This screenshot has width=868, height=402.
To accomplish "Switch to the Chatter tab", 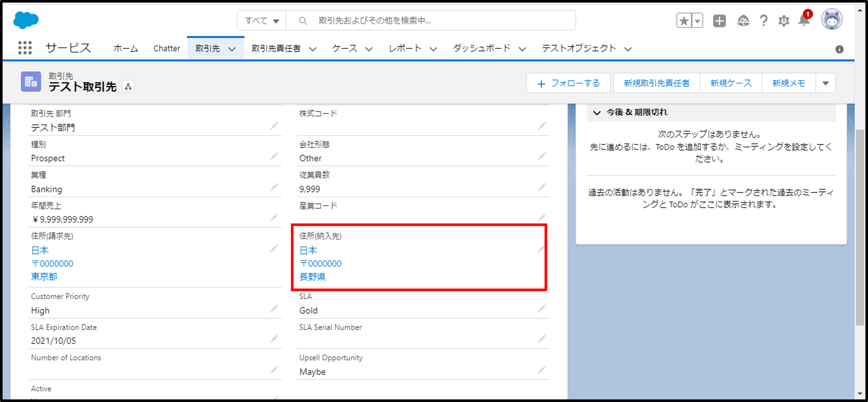I will (x=167, y=49).
